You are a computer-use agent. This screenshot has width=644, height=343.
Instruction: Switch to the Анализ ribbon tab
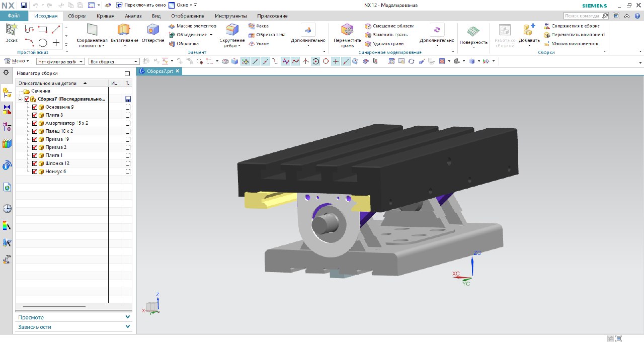tap(133, 16)
